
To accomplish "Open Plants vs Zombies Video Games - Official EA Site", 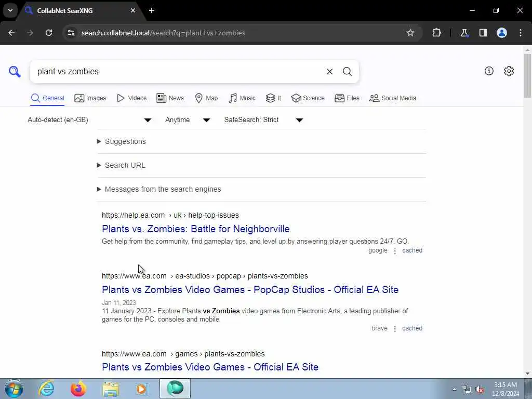I will (210, 367).
